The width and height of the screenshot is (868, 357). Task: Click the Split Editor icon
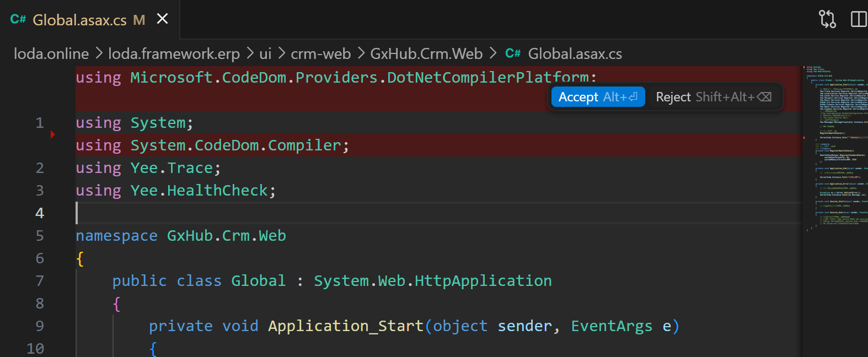tap(859, 19)
